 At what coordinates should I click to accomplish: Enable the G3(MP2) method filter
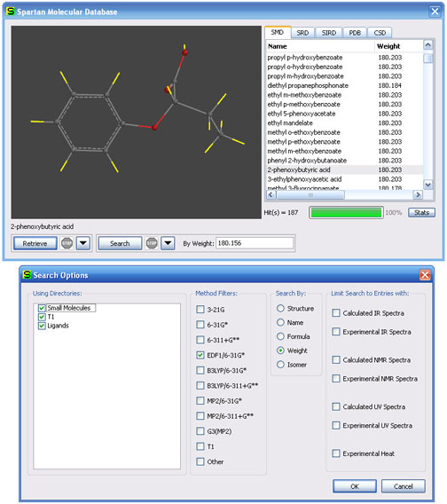point(200,430)
